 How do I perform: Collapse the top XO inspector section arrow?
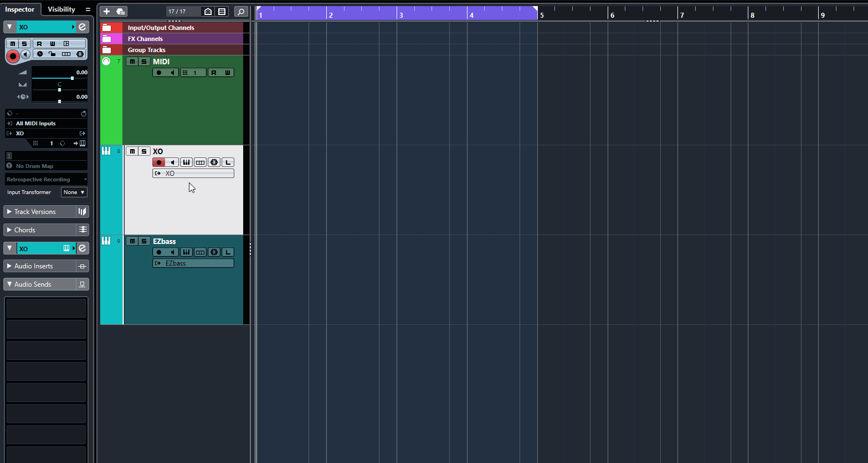(x=9, y=27)
